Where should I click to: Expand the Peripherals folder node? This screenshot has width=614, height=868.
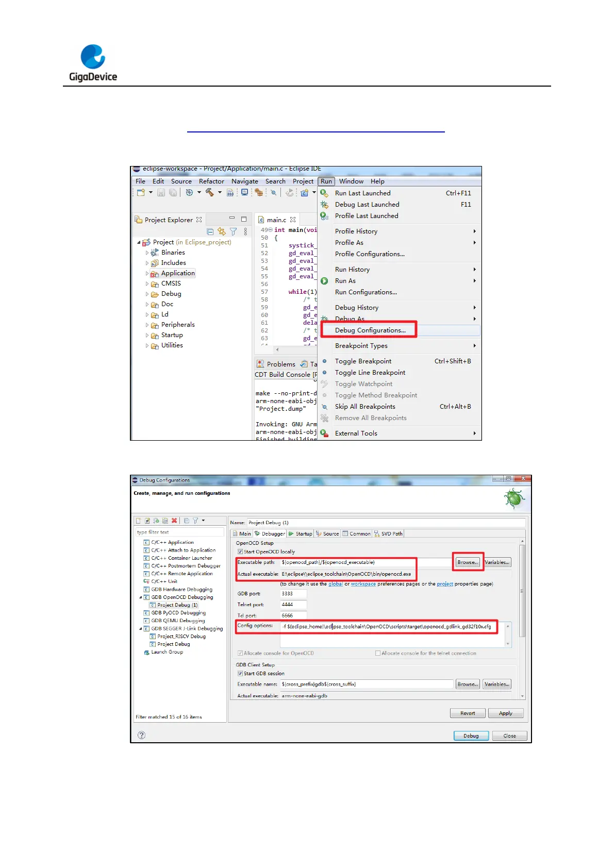pyautogui.click(x=147, y=325)
